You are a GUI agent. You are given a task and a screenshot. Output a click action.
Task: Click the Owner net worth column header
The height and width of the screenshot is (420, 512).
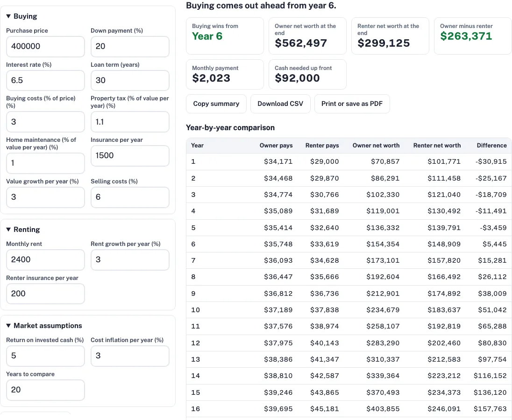click(x=376, y=146)
